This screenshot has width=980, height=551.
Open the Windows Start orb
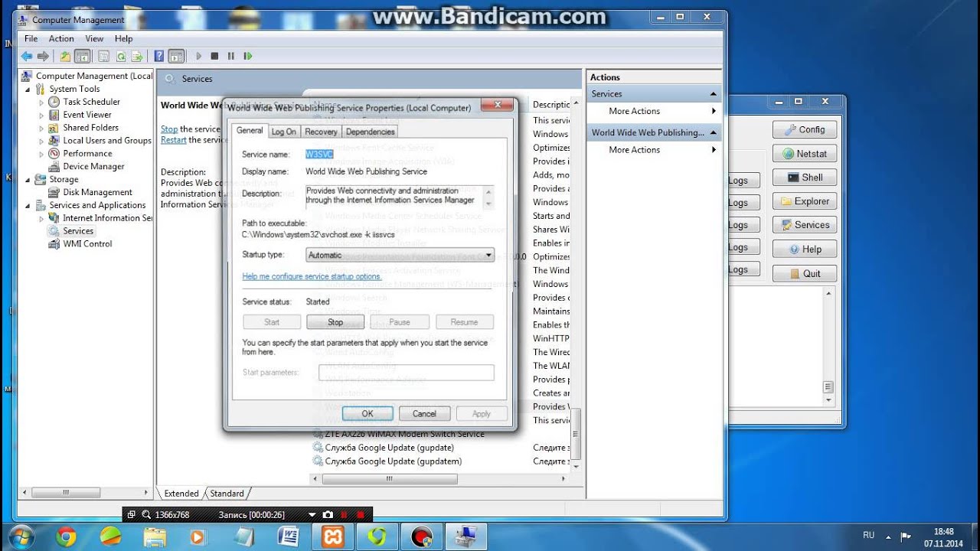click(x=21, y=536)
